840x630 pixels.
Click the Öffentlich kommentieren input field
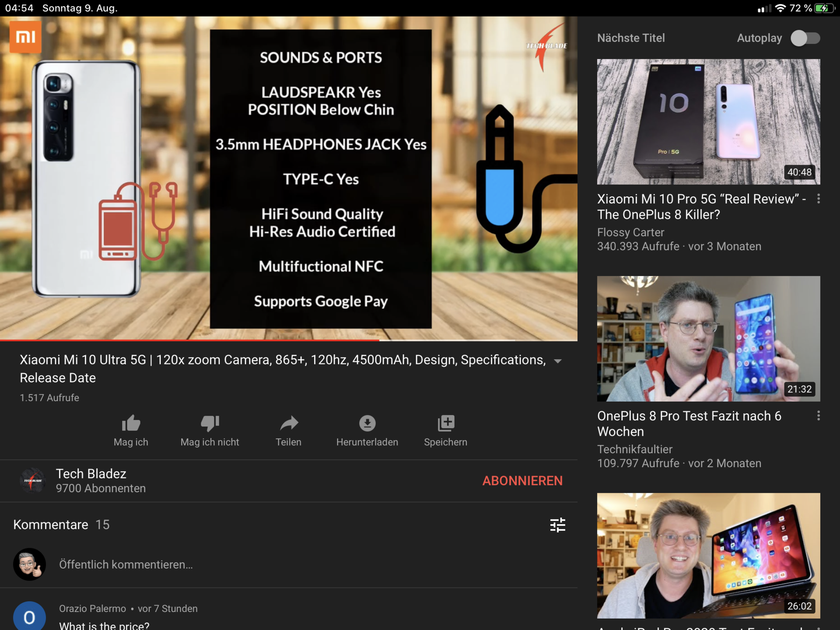pyautogui.click(x=126, y=564)
